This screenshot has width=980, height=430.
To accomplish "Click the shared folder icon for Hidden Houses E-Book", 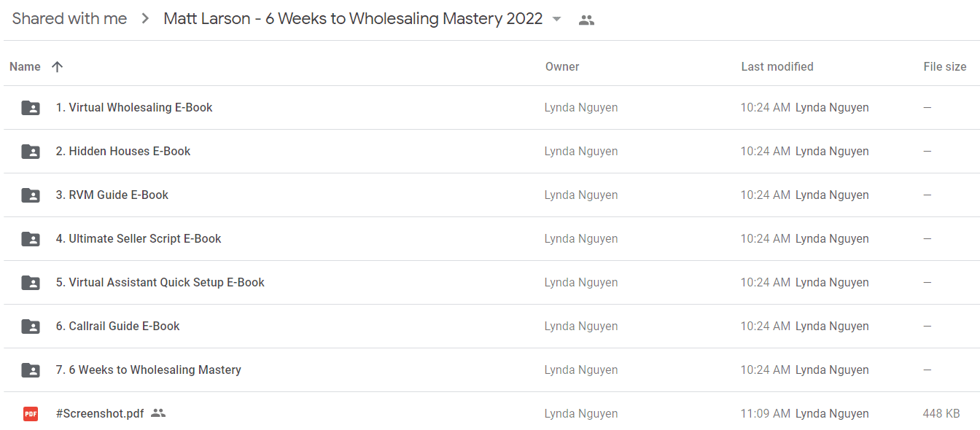I will 31,152.
